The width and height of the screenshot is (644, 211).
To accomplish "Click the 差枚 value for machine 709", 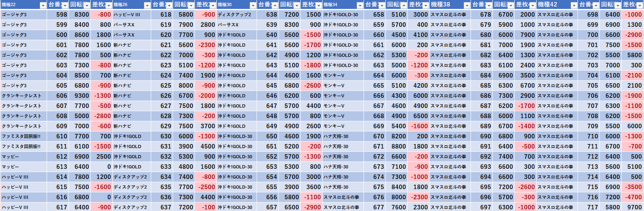I will click(632, 126).
